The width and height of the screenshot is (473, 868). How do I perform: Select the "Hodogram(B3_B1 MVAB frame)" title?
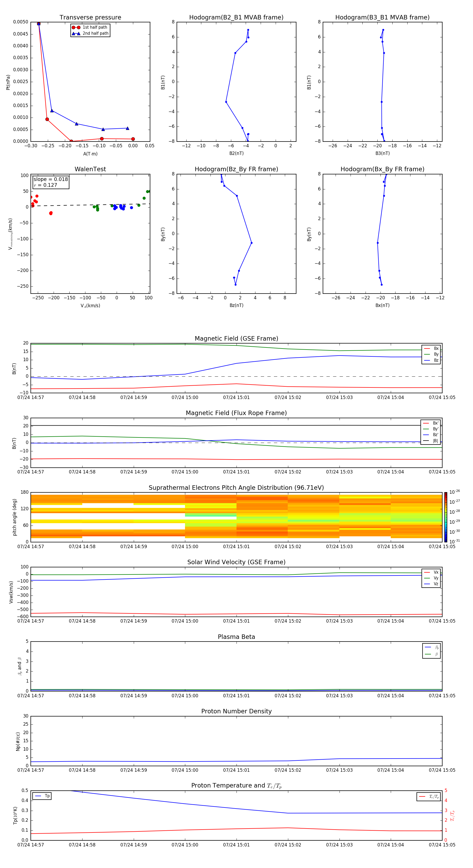coord(382,18)
